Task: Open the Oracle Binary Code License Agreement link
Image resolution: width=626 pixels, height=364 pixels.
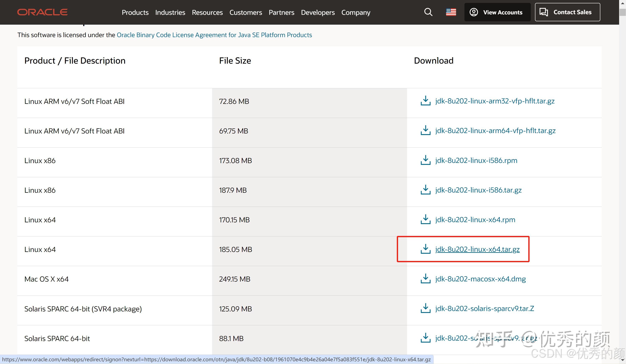Action: tap(214, 35)
